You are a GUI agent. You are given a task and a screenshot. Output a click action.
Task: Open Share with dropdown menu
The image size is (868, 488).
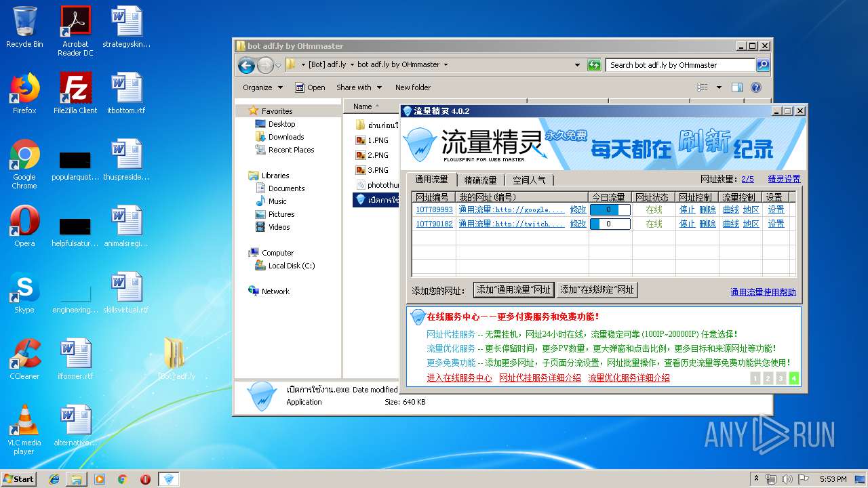click(x=359, y=87)
